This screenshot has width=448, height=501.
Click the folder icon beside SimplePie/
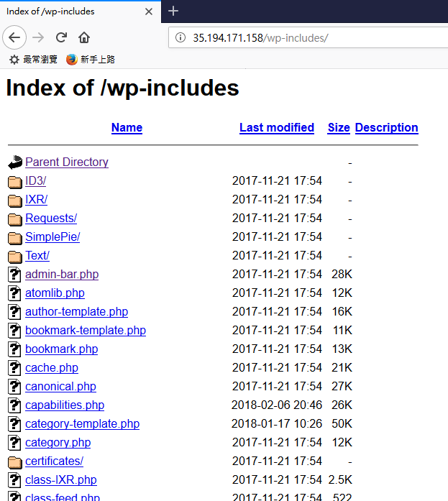(15, 238)
